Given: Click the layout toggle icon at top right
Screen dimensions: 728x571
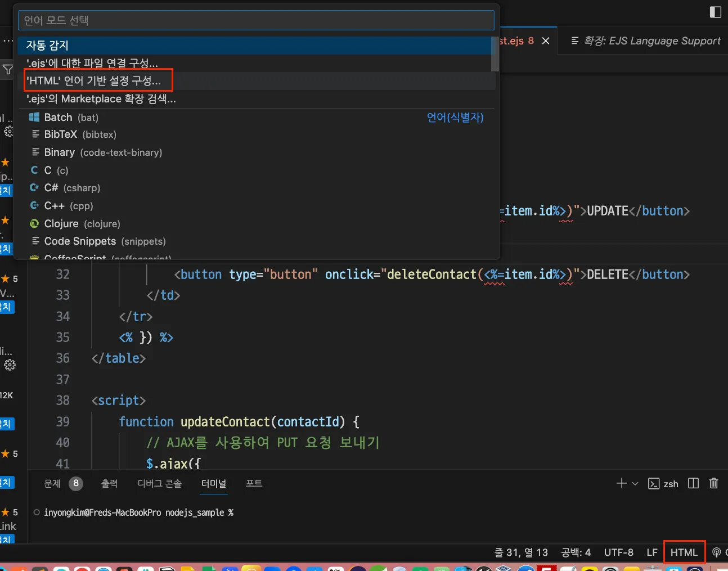Looking at the screenshot, I should (x=715, y=12).
